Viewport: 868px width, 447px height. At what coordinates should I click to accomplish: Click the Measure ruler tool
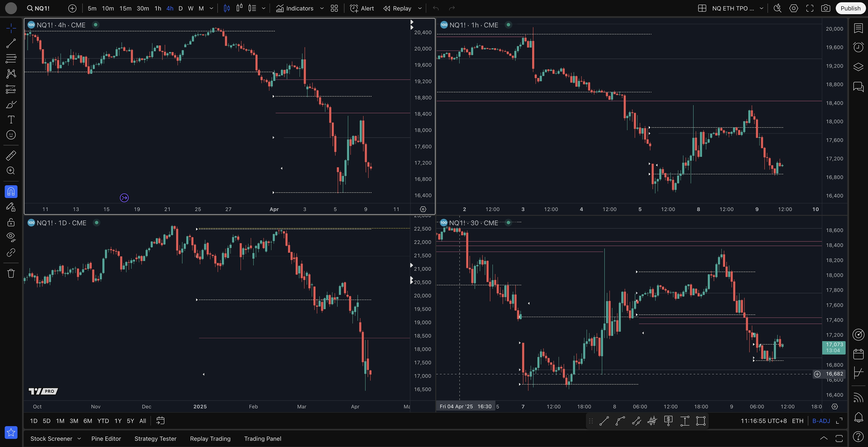click(11, 155)
